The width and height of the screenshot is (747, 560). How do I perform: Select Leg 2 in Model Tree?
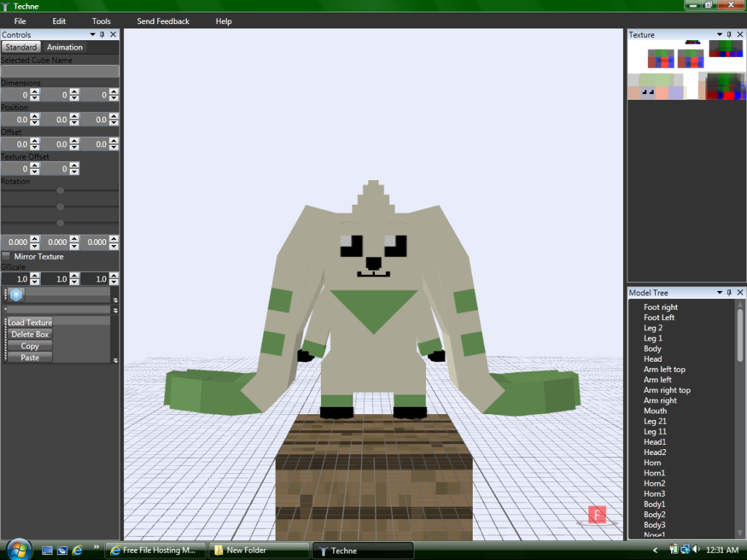click(653, 328)
